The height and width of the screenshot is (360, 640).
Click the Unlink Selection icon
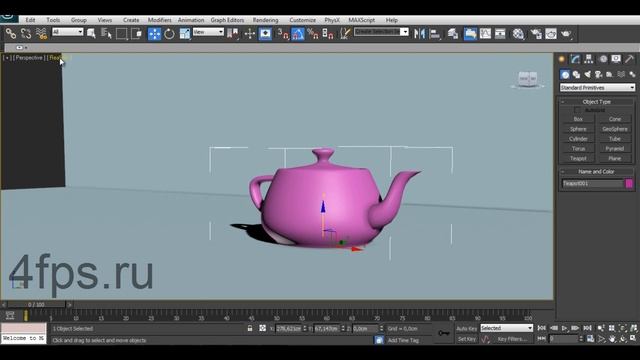26,33
